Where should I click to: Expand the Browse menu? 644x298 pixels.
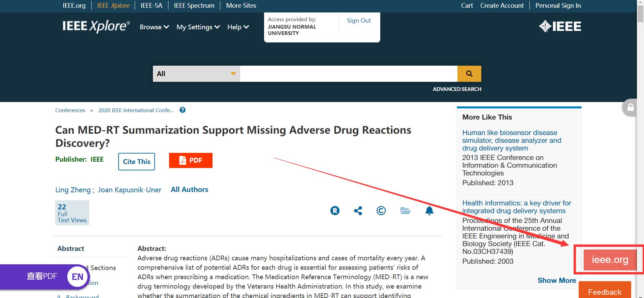click(154, 27)
